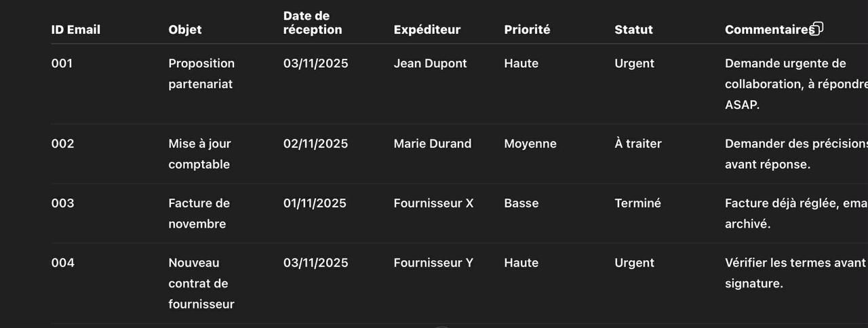Click the Mise à jour comptable cell

(199, 154)
